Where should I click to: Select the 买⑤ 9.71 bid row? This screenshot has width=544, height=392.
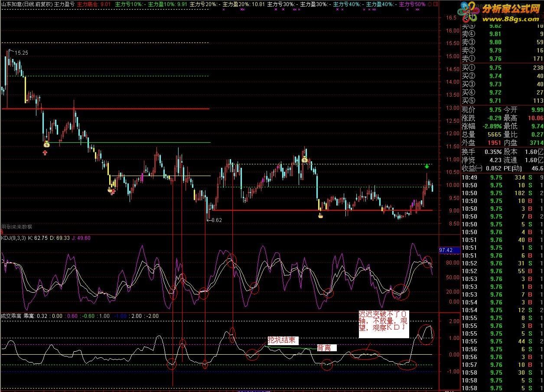point(502,101)
